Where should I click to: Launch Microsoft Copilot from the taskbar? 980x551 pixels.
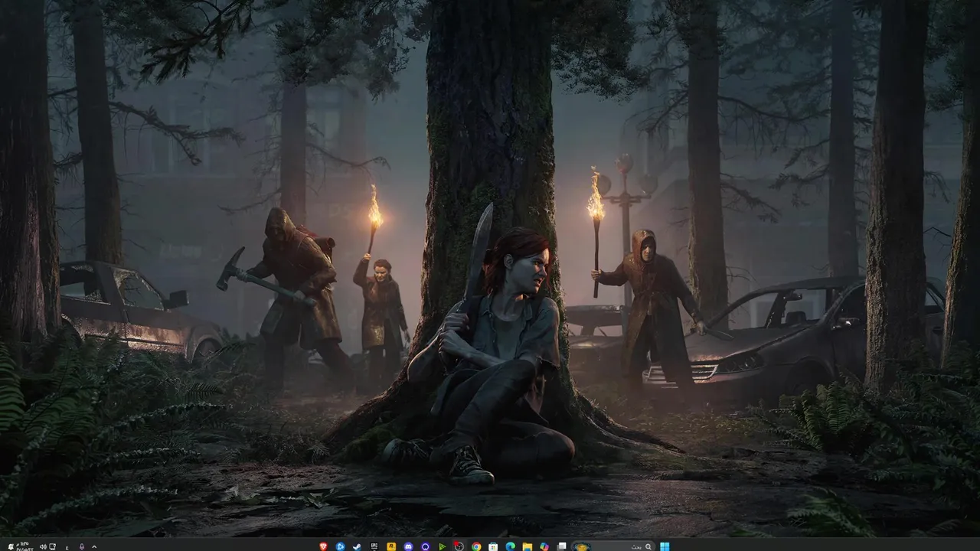(x=544, y=546)
